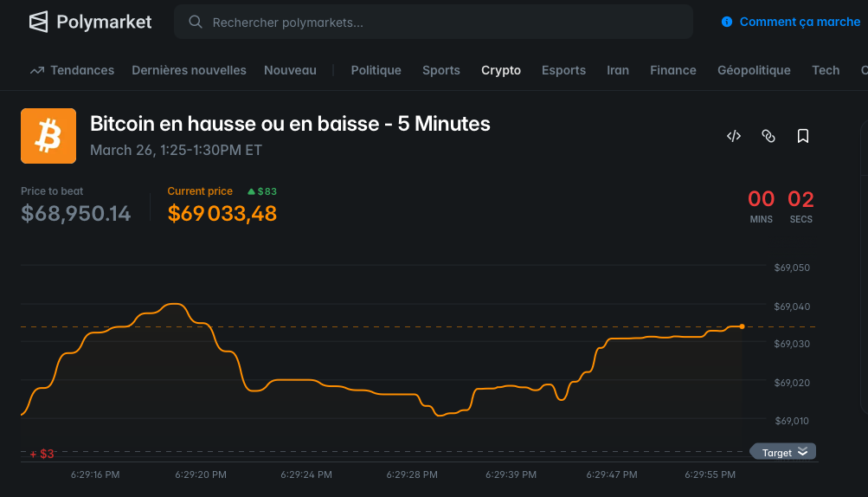The width and height of the screenshot is (868, 497).
Task: Open the Sports category
Action: 441,70
